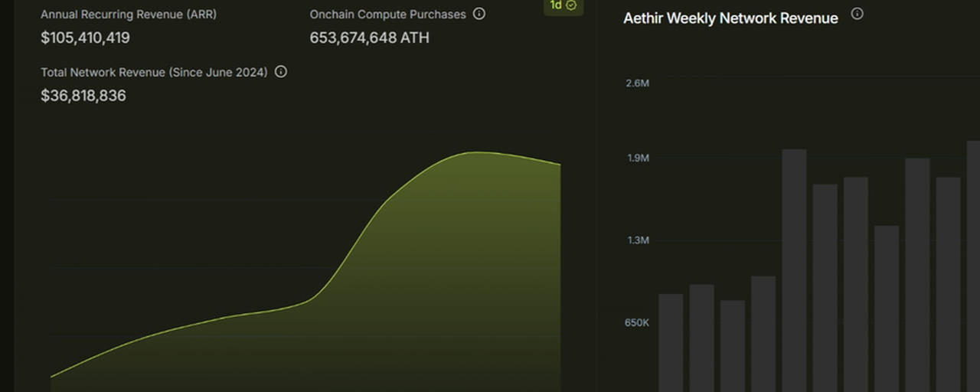
Task: Click the 1.3M axis label
Action: click(x=638, y=240)
